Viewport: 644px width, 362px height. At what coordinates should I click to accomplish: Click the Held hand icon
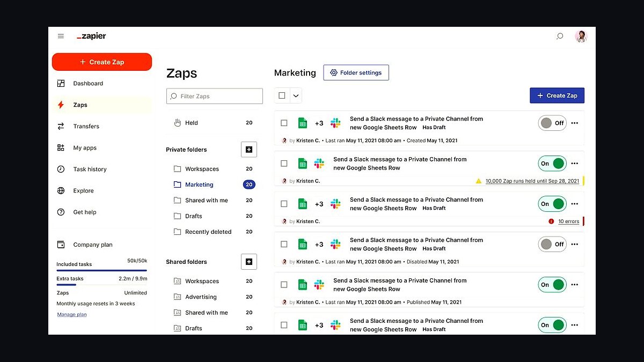(178, 123)
